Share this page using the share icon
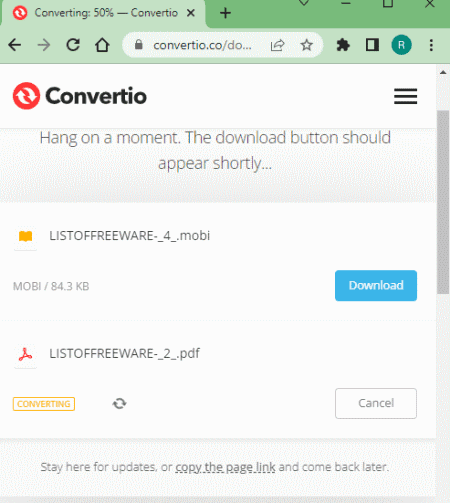Viewport: 450px width, 503px height. pyautogui.click(x=277, y=45)
